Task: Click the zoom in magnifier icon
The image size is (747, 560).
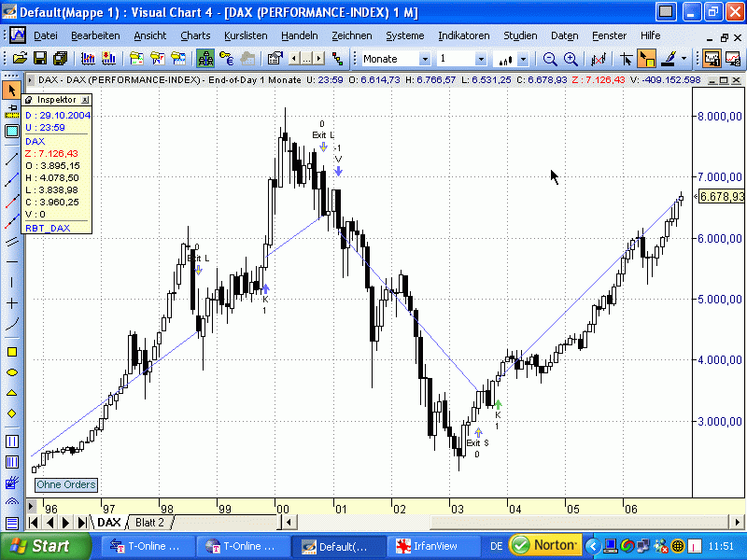Action: (571, 59)
